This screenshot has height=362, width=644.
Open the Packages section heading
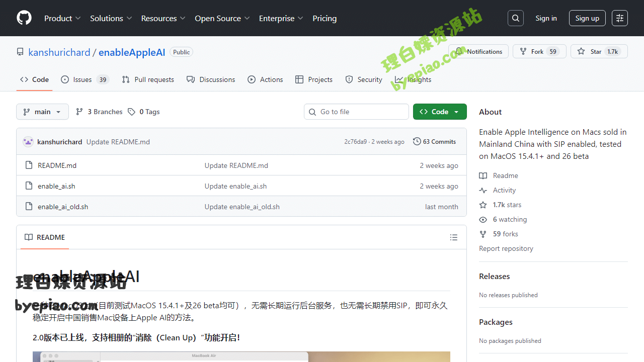click(496, 322)
